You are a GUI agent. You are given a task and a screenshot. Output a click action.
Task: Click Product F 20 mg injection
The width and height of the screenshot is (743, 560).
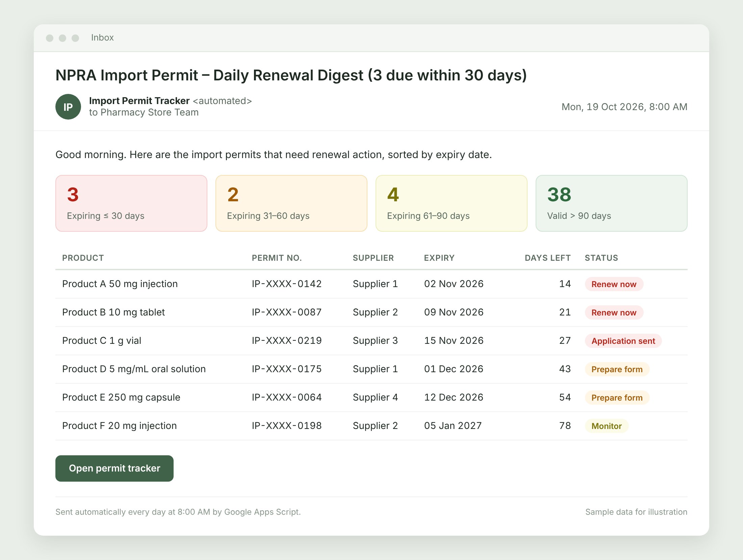[120, 426]
